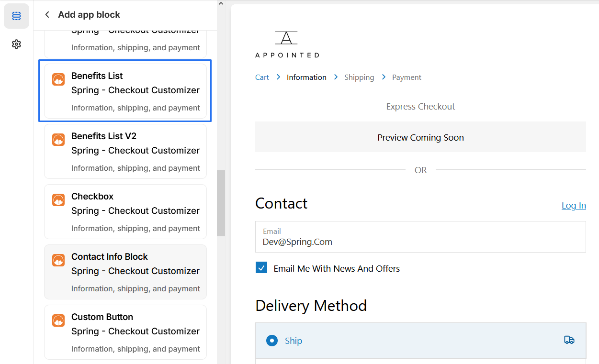Click the Preview Coming Soon express checkout box
Viewport: 599px width, 364px height.
[x=420, y=137]
